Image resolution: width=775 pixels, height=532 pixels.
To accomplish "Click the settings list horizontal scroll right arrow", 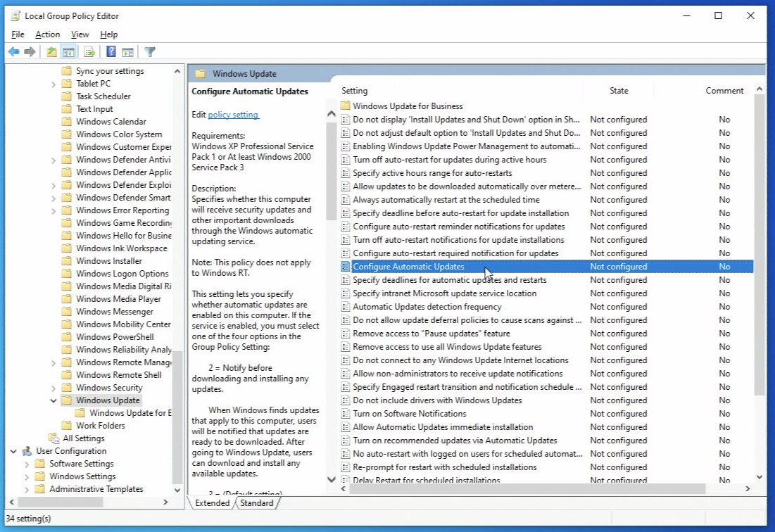I will click(x=748, y=488).
